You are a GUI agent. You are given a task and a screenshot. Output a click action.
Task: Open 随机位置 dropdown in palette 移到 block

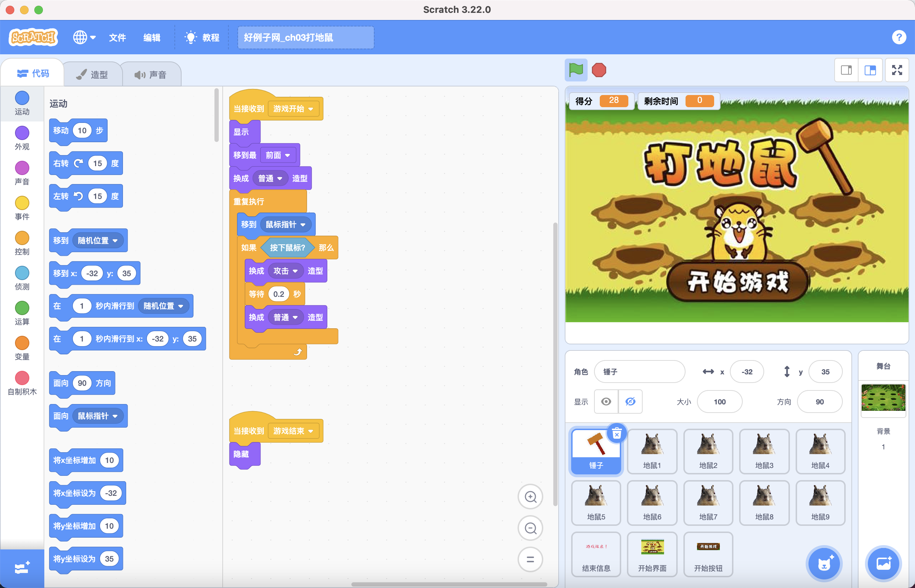98,240
